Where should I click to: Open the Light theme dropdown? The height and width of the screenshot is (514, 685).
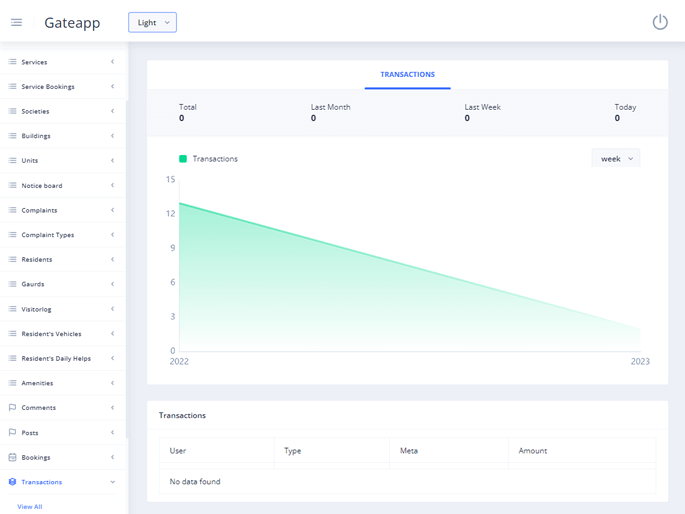tap(152, 22)
